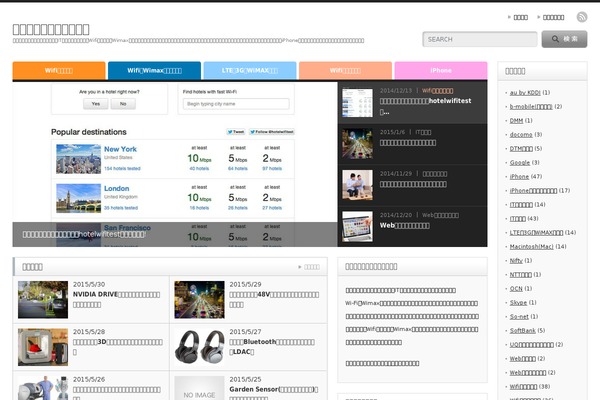Click the SoftBank category link
This screenshot has height=400, width=600.
pyautogui.click(x=523, y=331)
